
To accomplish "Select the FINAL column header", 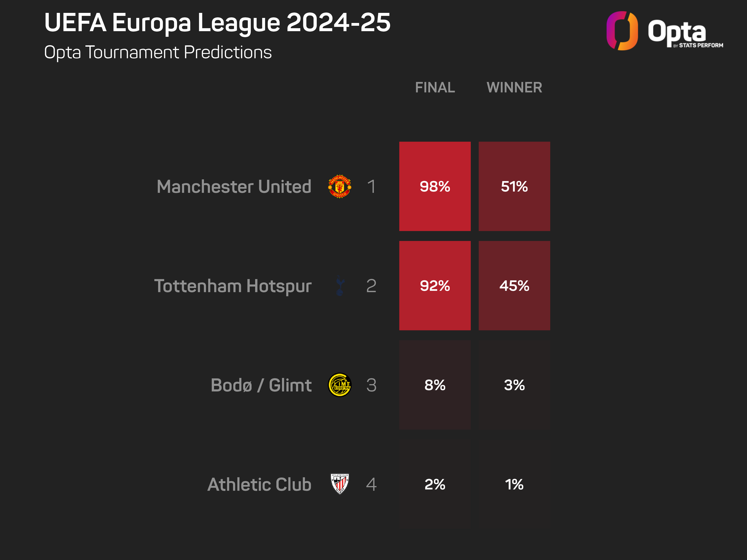I will pos(435,87).
